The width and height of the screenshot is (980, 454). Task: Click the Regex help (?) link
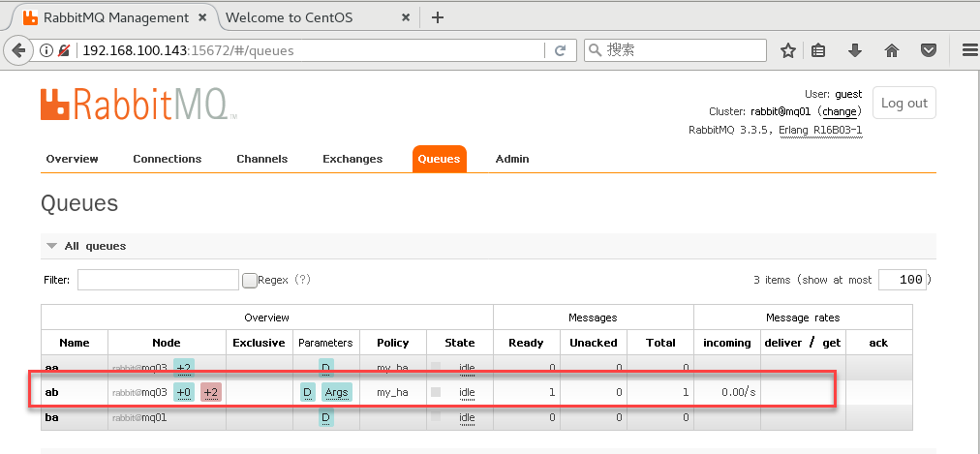(x=302, y=280)
